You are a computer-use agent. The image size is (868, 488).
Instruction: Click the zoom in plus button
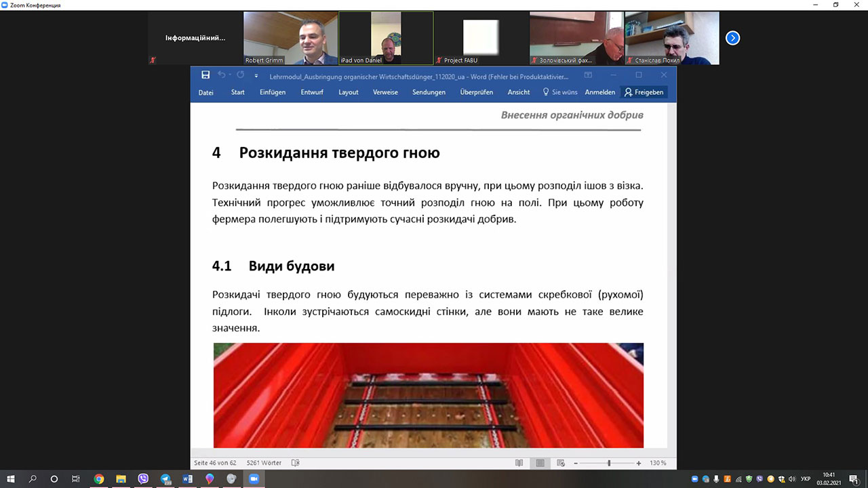(x=639, y=463)
